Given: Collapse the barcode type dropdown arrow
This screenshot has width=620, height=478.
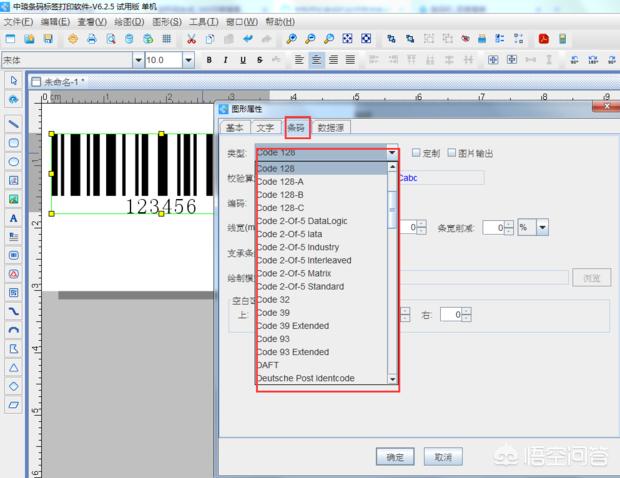Looking at the screenshot, I should (x=392, y=153).
